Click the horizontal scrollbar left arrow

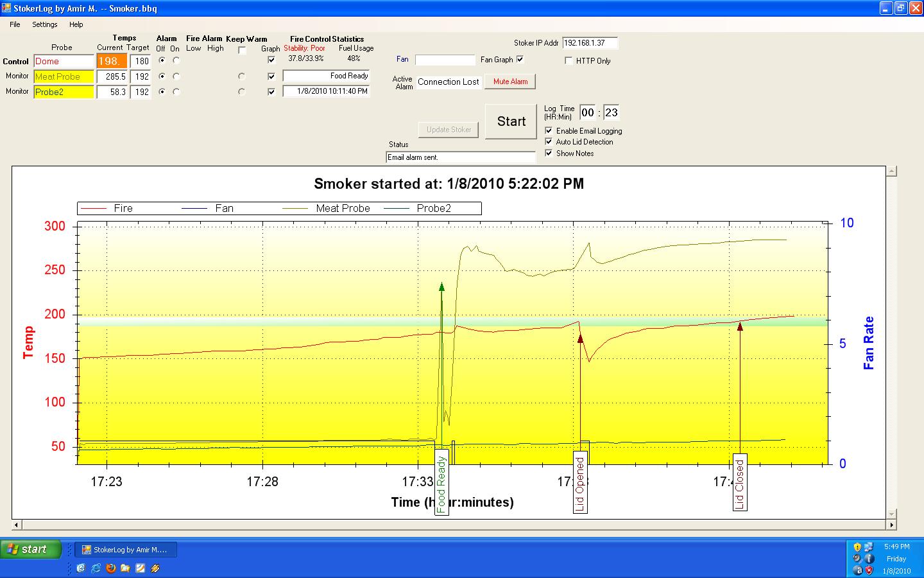coord(17,524)
